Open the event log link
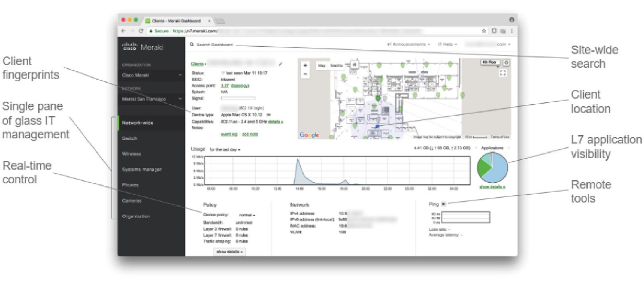 point(229,134)
